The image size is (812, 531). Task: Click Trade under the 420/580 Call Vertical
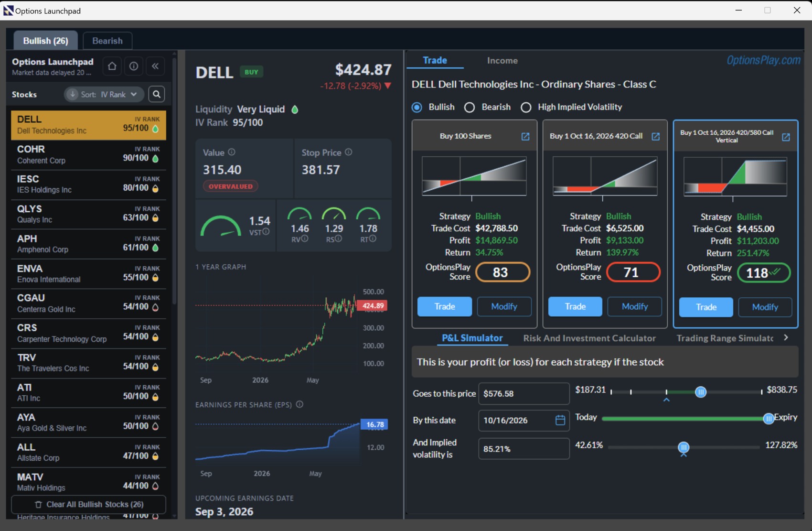[x=706, y=307]
